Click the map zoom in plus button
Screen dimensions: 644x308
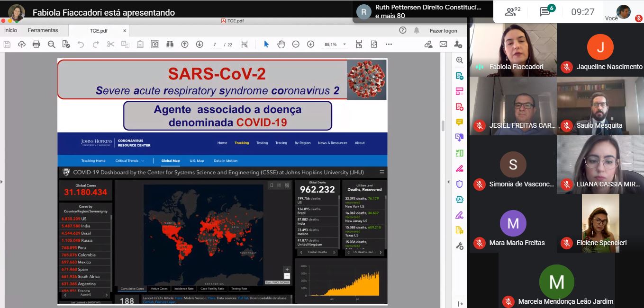287,269
